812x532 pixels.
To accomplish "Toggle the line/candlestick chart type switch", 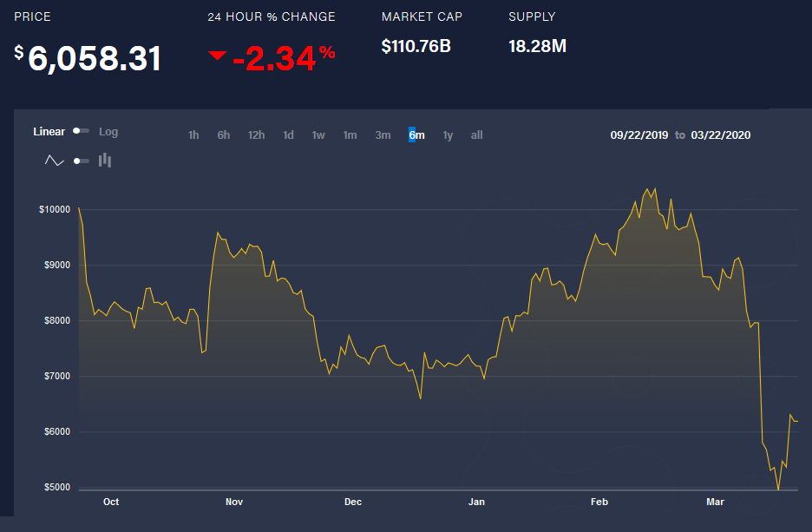I will pyautogui.click(x=81, y=161).
